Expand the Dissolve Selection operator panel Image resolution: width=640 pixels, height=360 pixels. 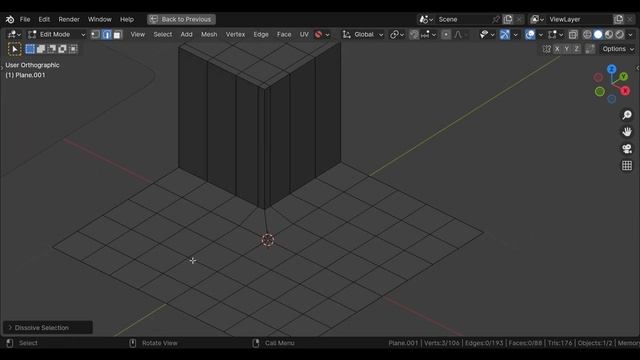pyautogui.click(x=48, y=327)
